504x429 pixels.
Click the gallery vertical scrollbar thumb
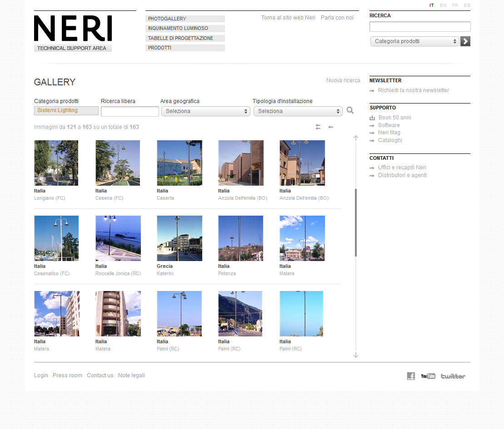pyautogui.click(x=356, y=222)
